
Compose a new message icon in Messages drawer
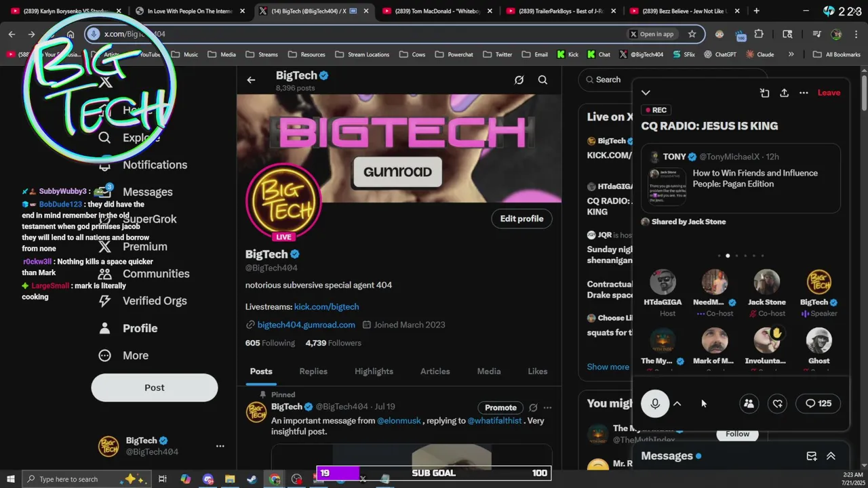812,456
